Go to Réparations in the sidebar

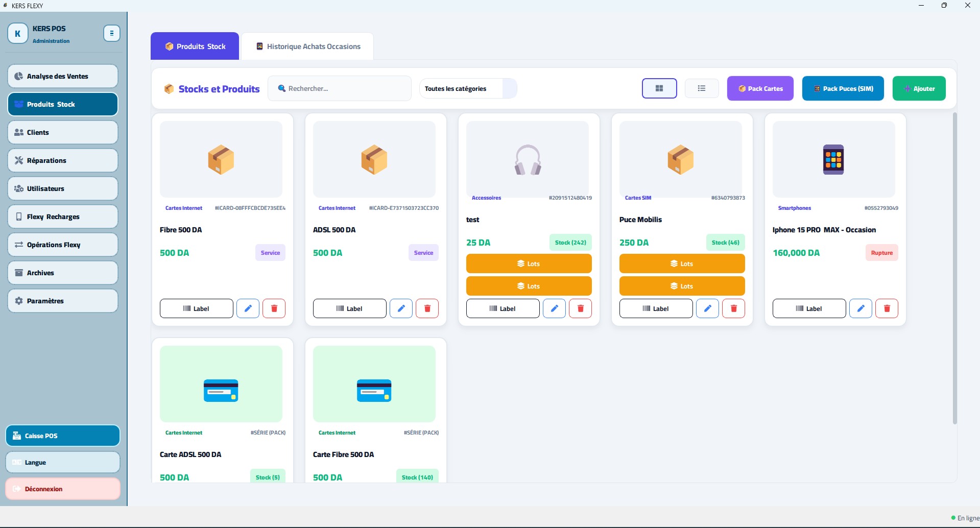tap(63, 160)
